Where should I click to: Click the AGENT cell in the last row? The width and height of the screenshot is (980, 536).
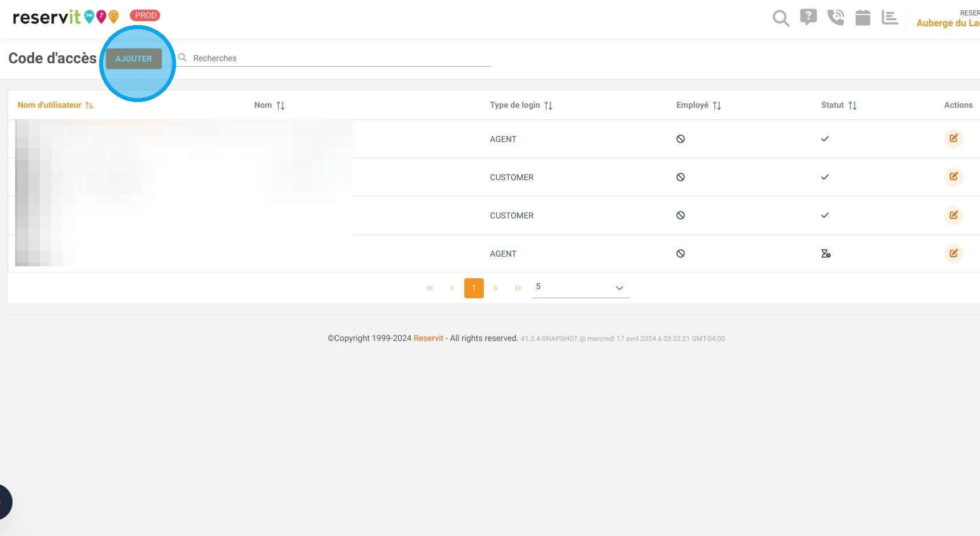click(503, 254)
